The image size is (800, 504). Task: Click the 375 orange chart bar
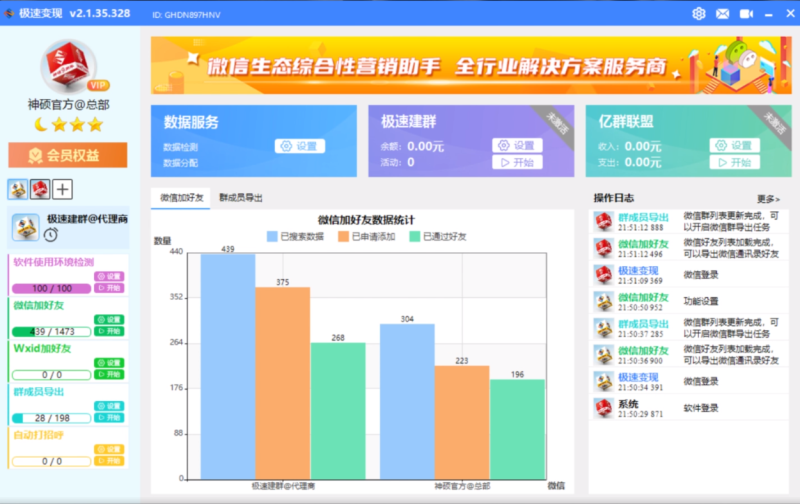(x=283, y=383)
